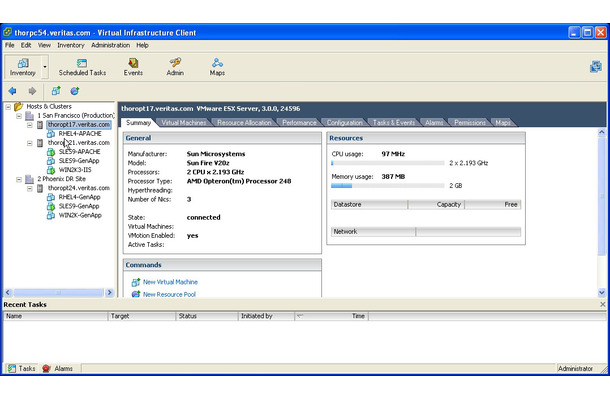
Task: Select the Hosts & Clusters folder
Action: pyautogui.click(x=49, y=106)
